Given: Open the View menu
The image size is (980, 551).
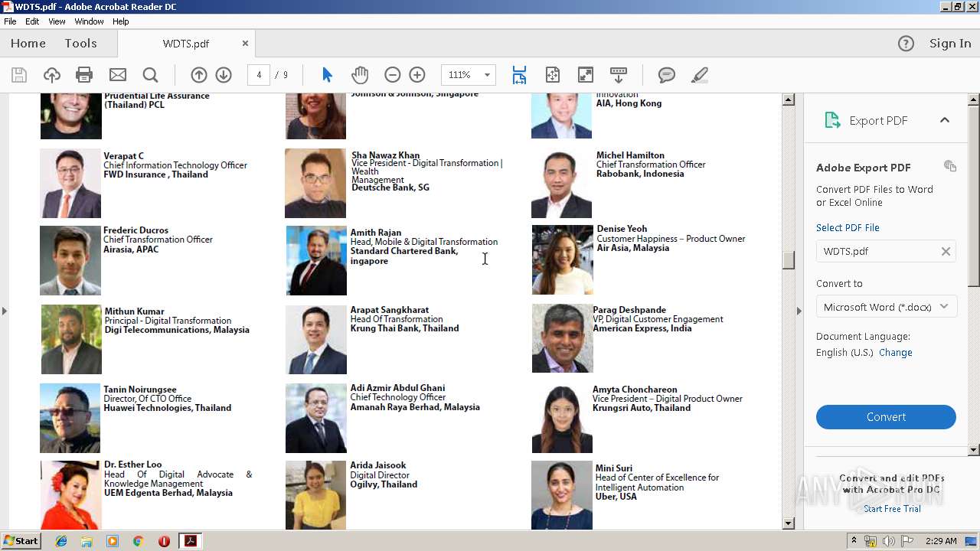Looking at the screenshot, I should pyautogui.click(x=57, y=21).
